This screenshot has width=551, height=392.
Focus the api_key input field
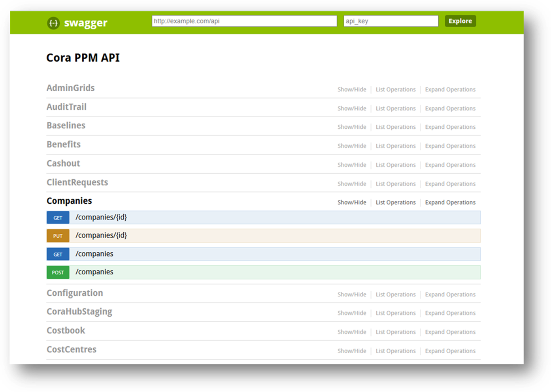[391, 21]
